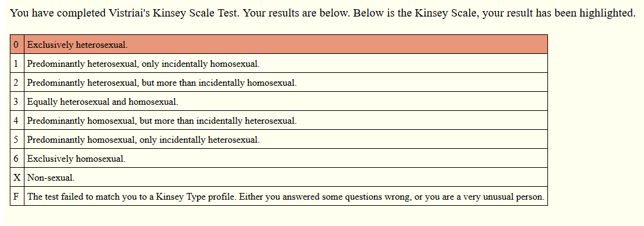
Task: Select the 'Exclusively homosexual' row text
Action: click(x=76, y=159)
